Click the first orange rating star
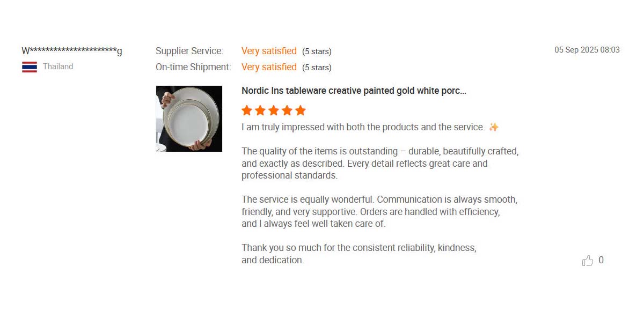The width and height of the screenshot is (644, 311). click(x=247, y=110)
